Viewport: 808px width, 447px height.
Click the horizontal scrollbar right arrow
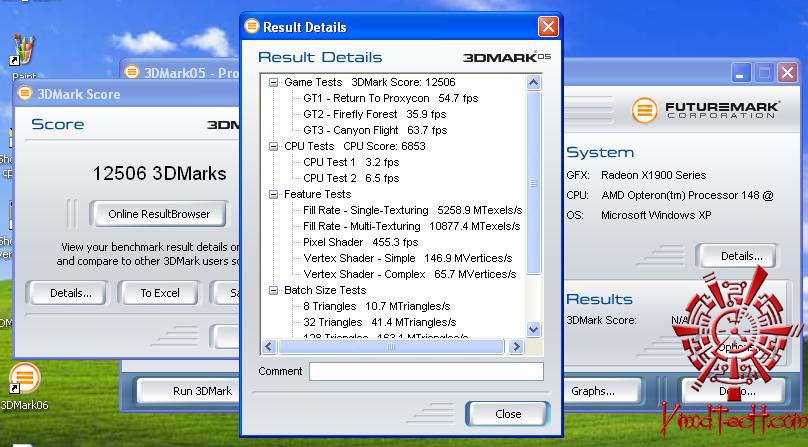point(516,347)
